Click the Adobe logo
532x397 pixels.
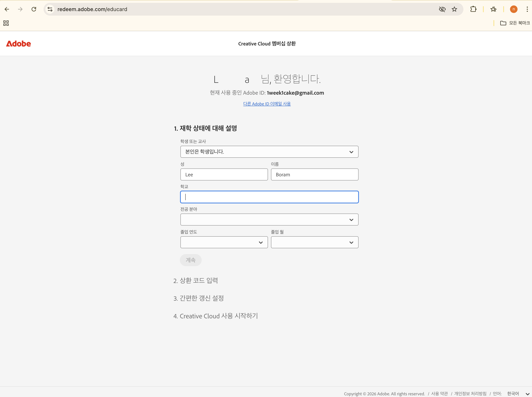(x=19, y=44)
